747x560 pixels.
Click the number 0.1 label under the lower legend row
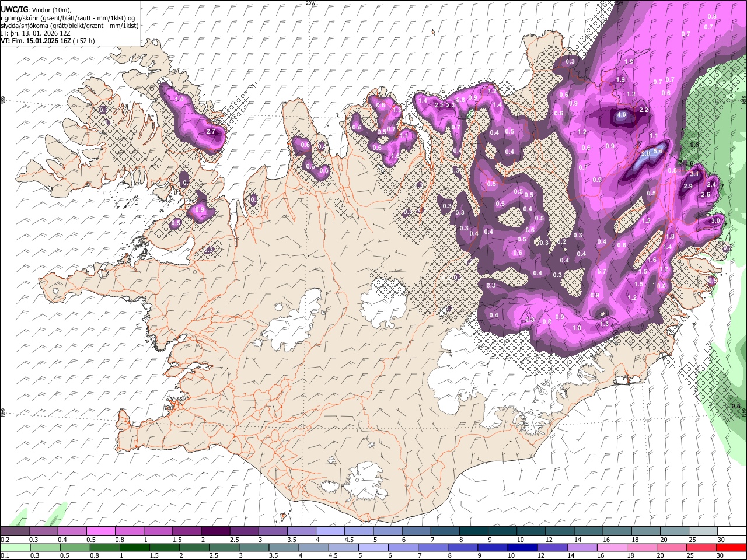click(x=5, y=555)
